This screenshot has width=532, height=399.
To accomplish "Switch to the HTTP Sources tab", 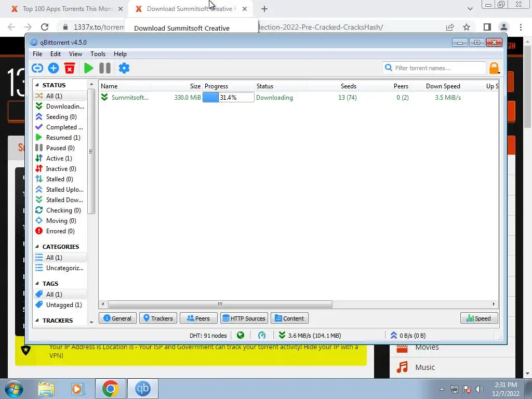I will click(244, 318).
